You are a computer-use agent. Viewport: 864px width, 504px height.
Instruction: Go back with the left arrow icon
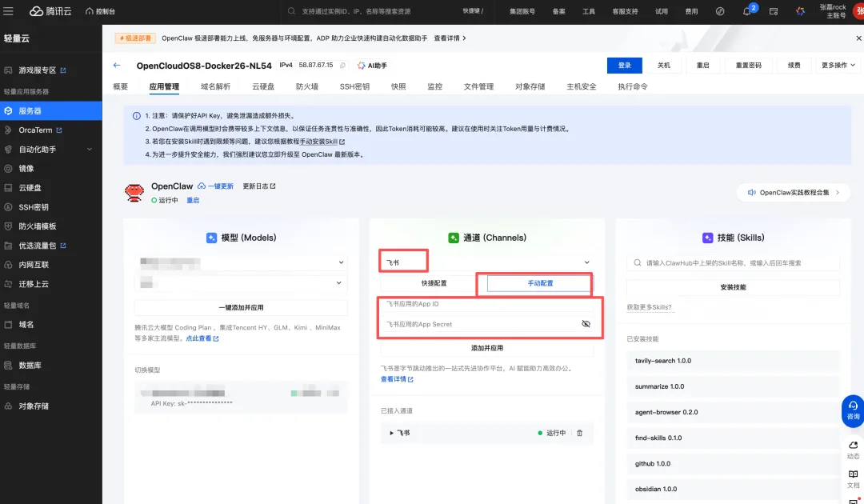click(117, 65)
